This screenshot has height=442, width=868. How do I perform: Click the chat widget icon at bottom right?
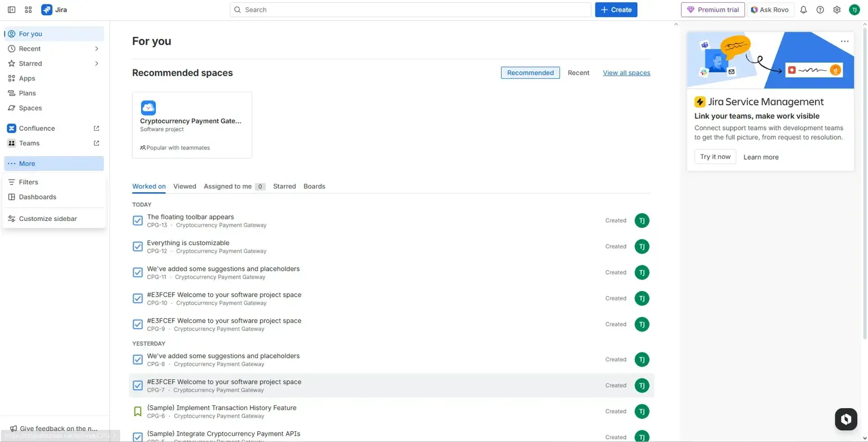pos(845,419)
